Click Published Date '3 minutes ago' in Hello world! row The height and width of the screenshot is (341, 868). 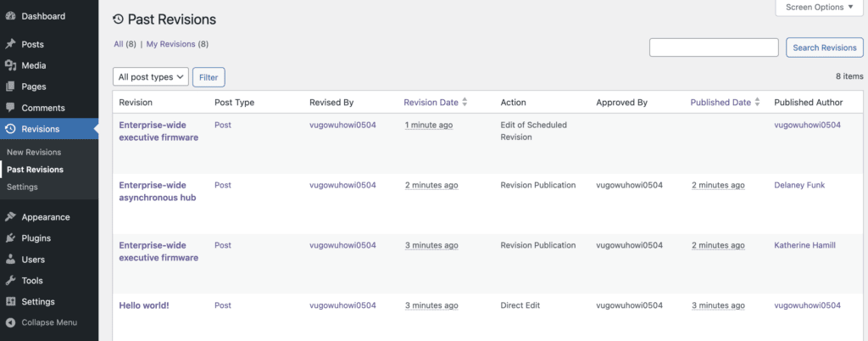[718, 305]
